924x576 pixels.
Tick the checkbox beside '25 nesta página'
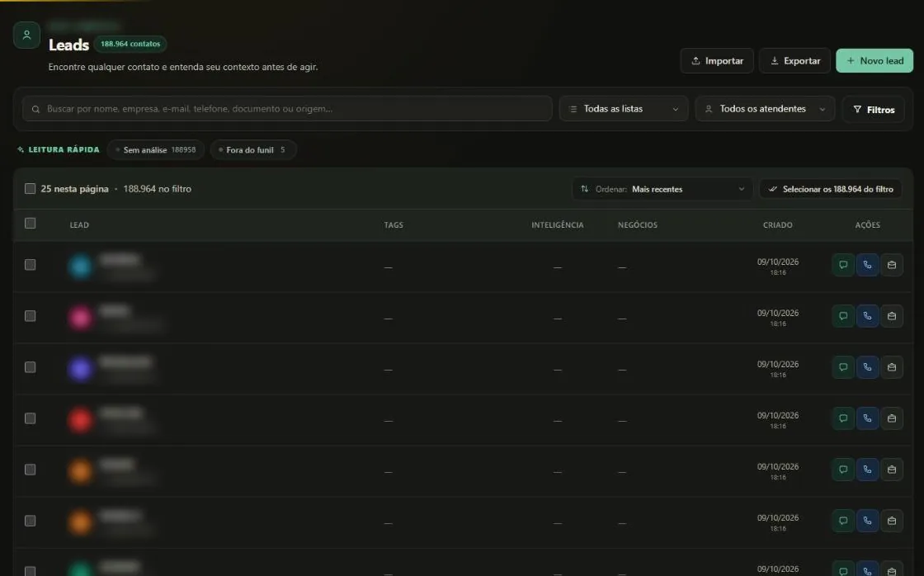[30, 189]
